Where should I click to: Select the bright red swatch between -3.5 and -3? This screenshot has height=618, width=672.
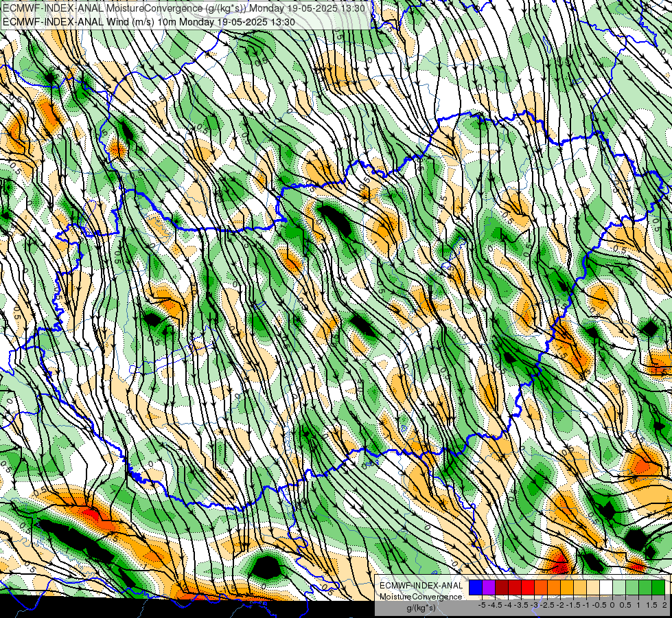(x=528, y=588)
